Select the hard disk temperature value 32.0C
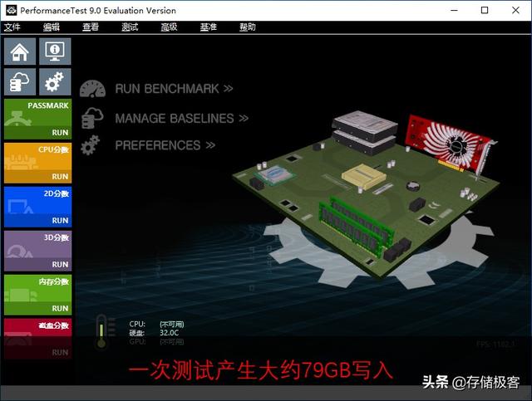The width and height of the screenshot is (532, 401). tap(169, 333)
